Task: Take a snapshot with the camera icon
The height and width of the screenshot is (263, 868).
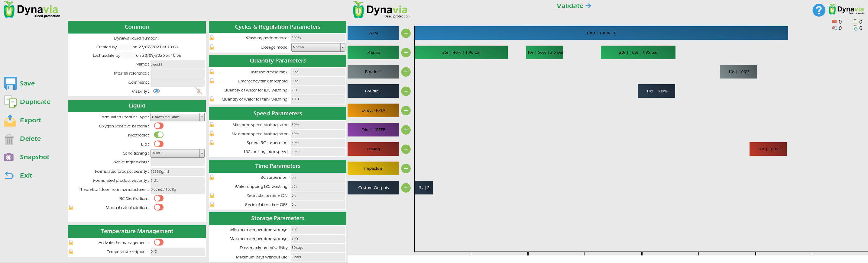Action: pos(9,157)
